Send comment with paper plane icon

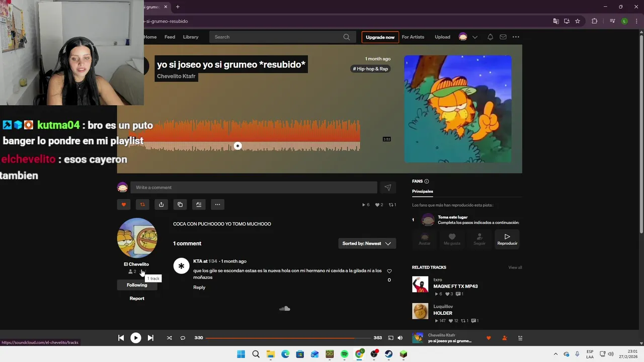coord(388,188)
